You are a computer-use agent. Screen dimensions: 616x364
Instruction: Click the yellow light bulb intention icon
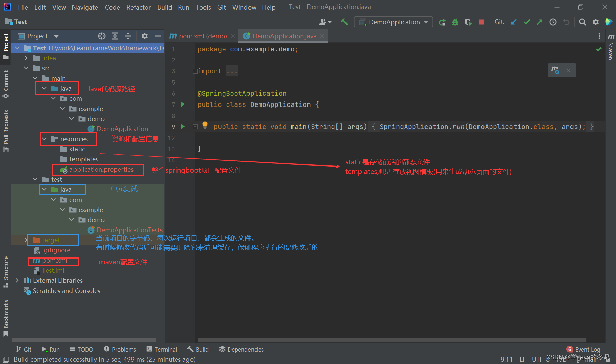(x=205, y=125)
